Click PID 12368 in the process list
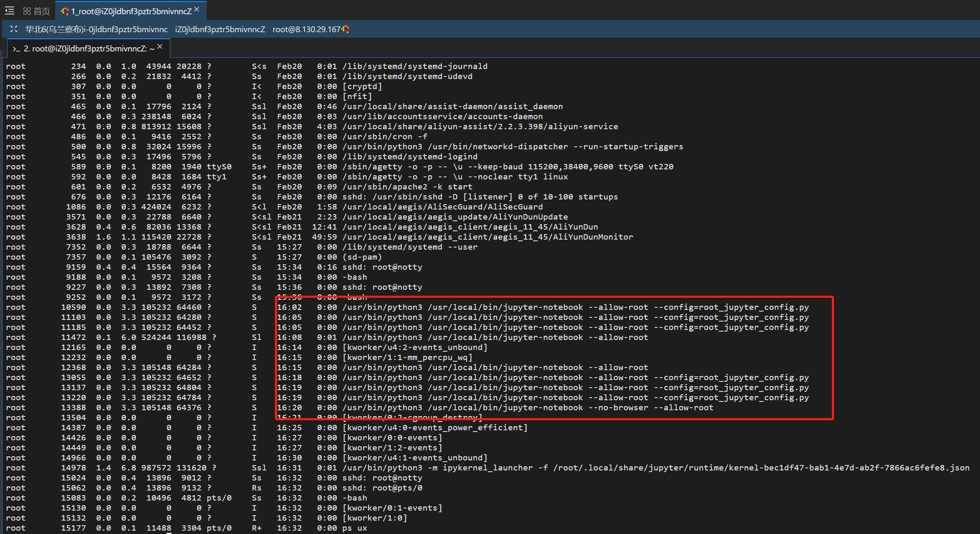The height and width of the screenshot is (534, 980). pyautogui.click(x=74, y=368)
